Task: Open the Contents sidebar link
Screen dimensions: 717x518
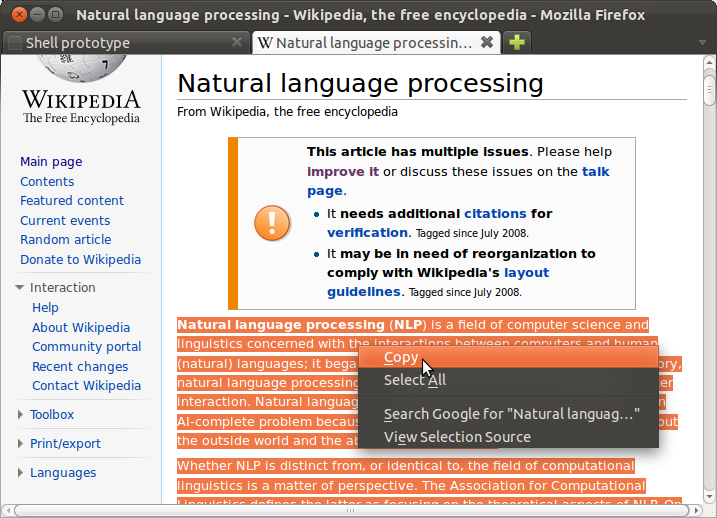Action: pyautogui.click(x=47, y=182)
